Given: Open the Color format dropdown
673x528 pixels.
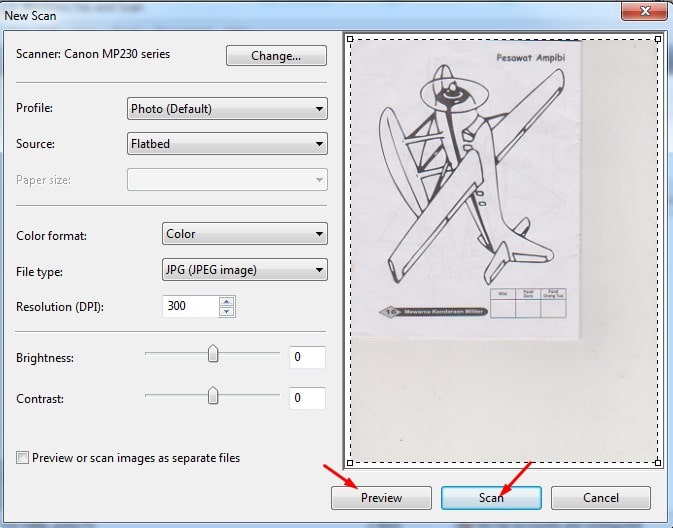Looking at the screenshot, I should [x=245, y=234].
